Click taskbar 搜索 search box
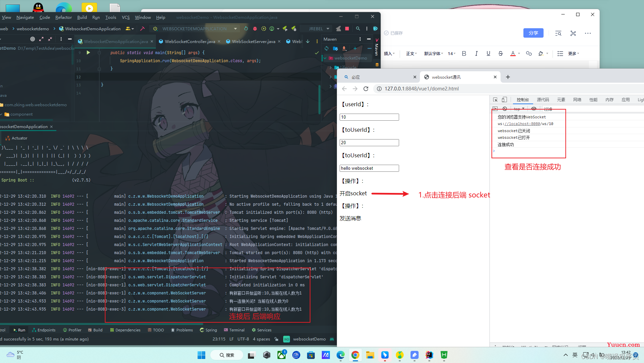Screen dimensions: 644x363 pyautogui.click(x=227, y=355)
